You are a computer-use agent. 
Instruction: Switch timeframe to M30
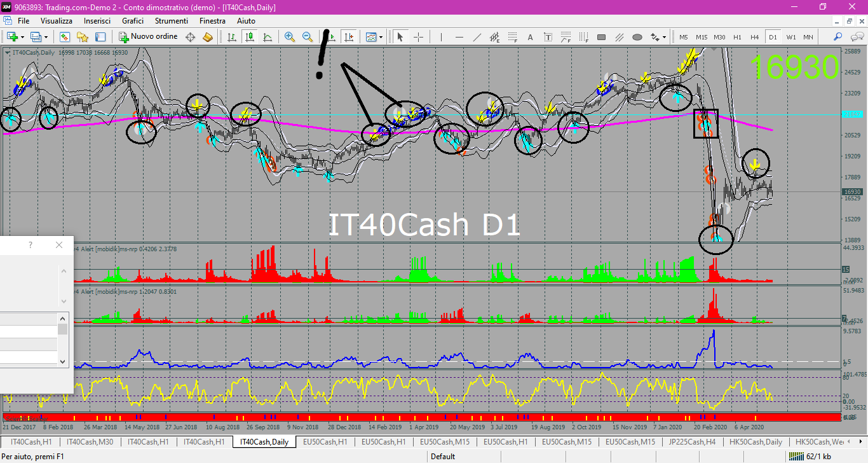(719, 37)
